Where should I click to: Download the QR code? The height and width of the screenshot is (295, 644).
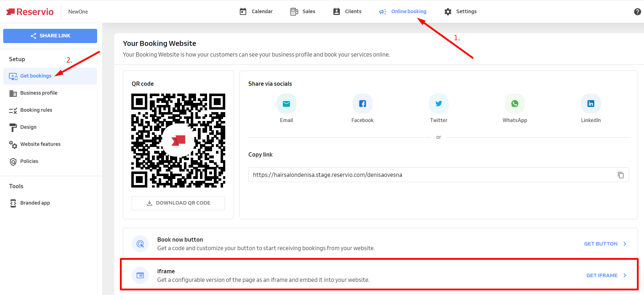pos(178,203)
